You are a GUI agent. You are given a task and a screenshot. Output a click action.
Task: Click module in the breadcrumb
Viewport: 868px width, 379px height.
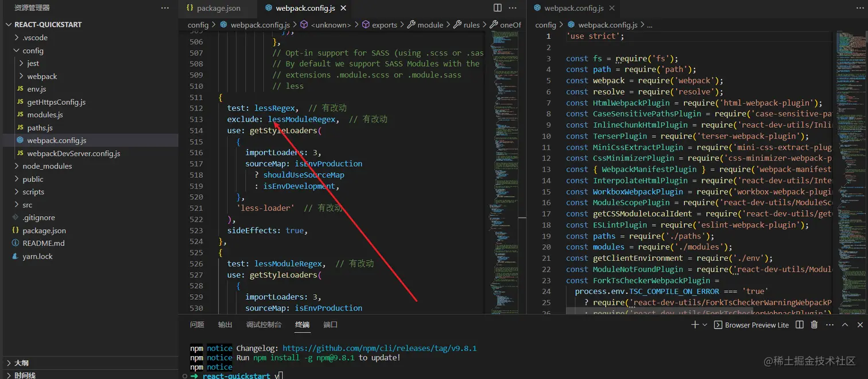[x=431, y=25]
